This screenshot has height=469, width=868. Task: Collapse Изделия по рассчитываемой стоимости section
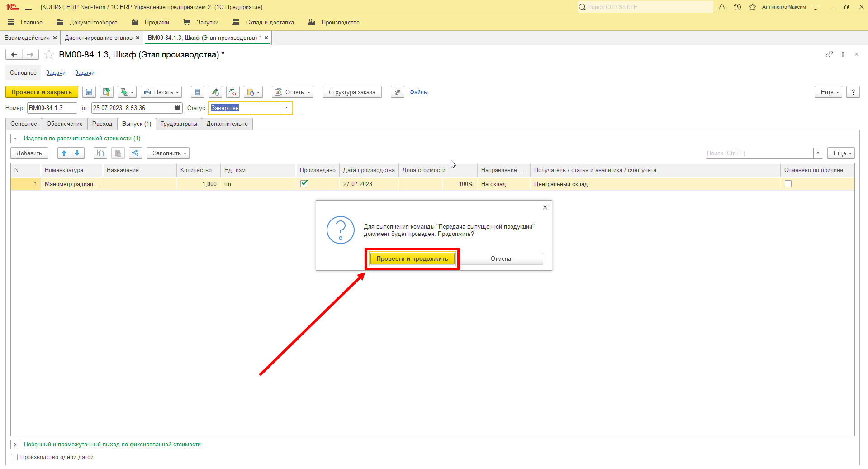tap(15, 139)
